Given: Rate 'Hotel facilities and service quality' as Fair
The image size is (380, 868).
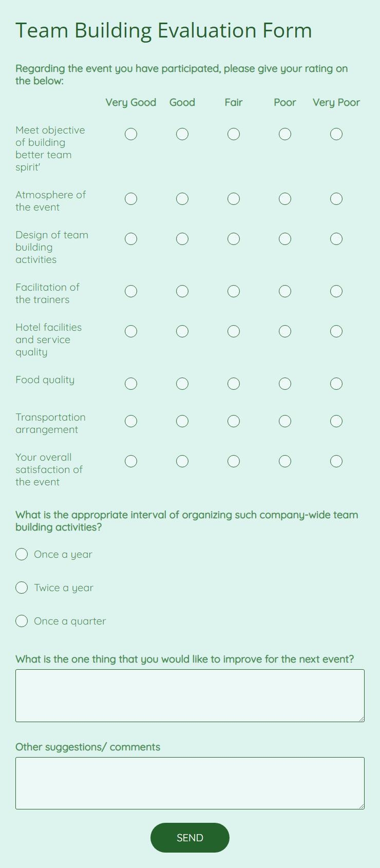Looking at the screenshot, I should [x=234, y=331].
